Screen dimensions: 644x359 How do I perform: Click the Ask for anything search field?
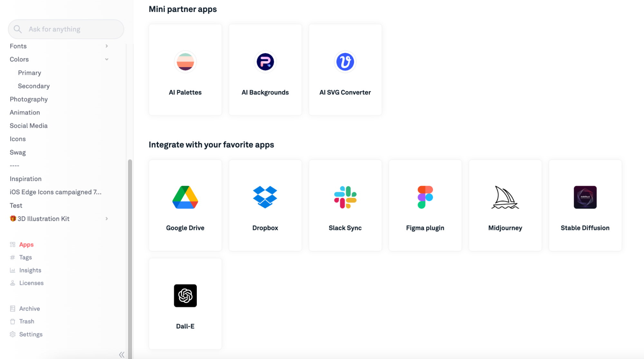click(66, 29)
